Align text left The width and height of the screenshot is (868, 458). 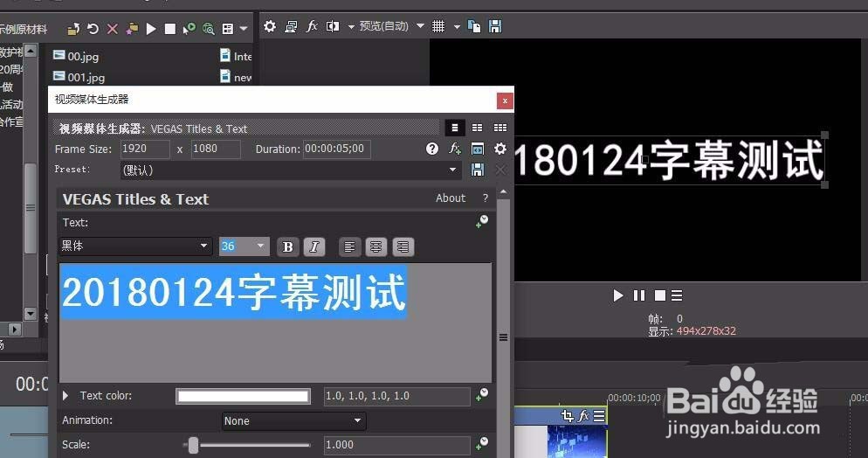(349, 247)
